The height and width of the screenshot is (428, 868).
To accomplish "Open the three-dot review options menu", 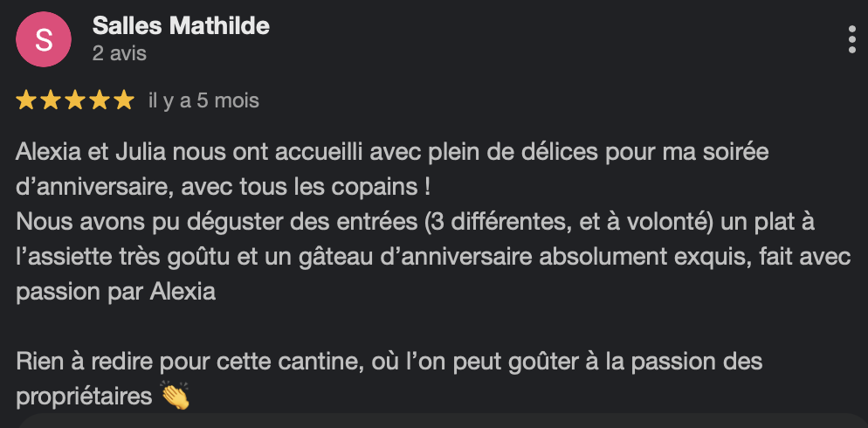I will (x=851, y=39).
